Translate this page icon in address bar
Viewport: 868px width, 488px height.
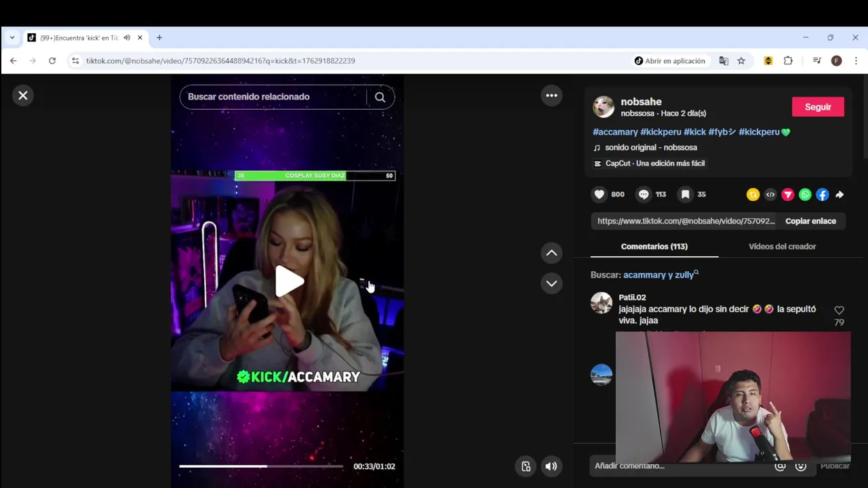tap(724, 61)
